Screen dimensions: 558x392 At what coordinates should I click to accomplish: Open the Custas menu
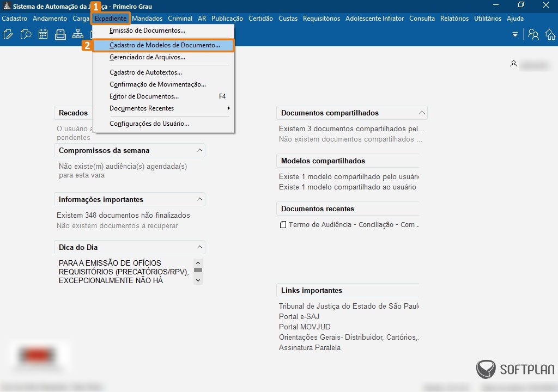click(288, 19)
